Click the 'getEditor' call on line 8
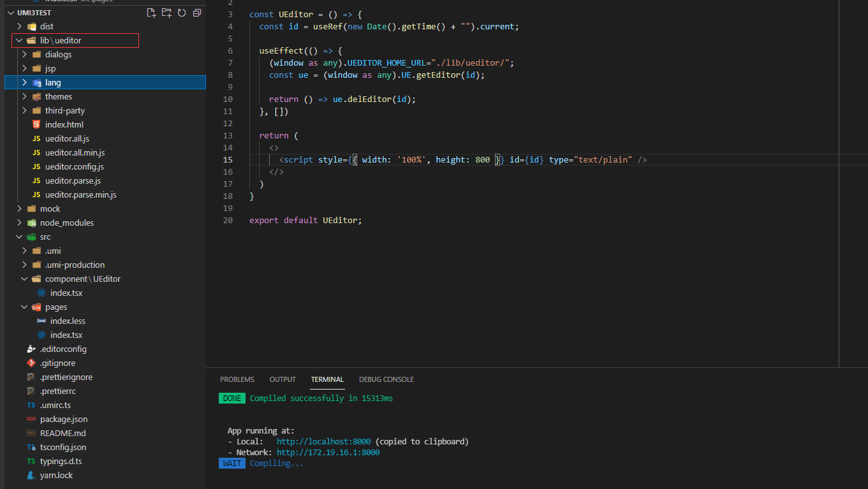The image size is (868, 489). 438,75
